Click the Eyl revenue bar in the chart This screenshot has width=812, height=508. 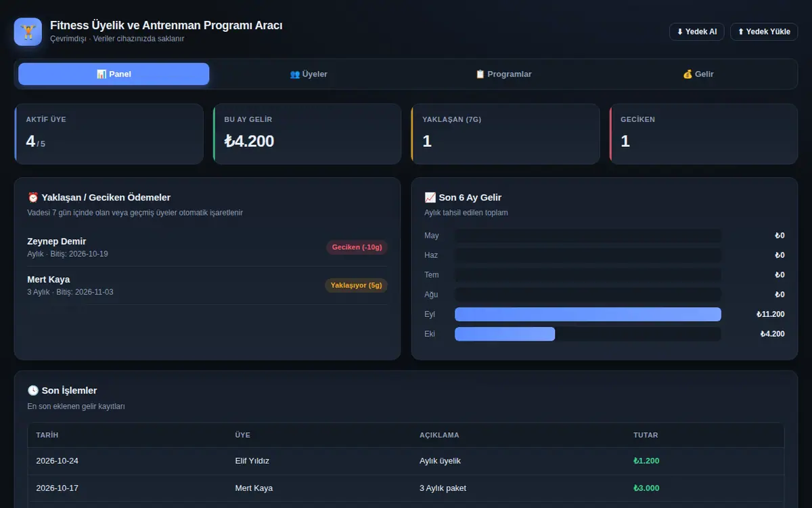click(588, 314)
